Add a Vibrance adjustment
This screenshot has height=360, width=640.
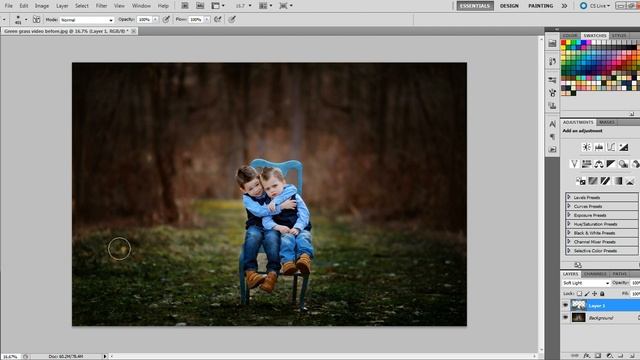point(574,164)
